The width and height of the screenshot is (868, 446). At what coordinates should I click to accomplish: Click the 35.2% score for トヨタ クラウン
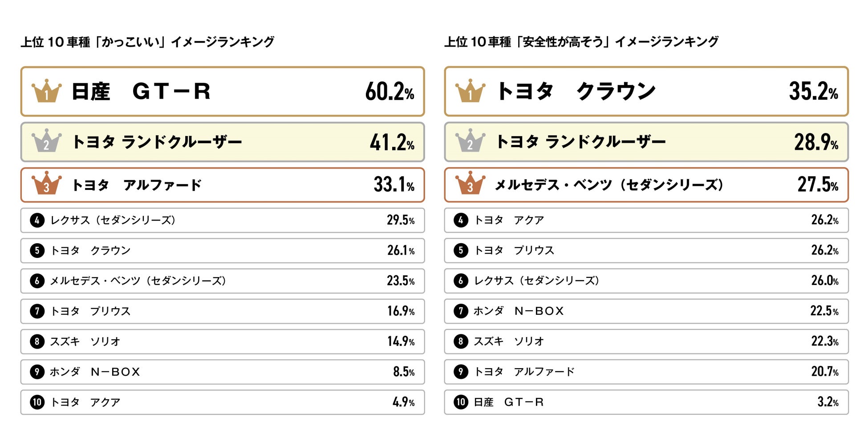click(813, 92)
